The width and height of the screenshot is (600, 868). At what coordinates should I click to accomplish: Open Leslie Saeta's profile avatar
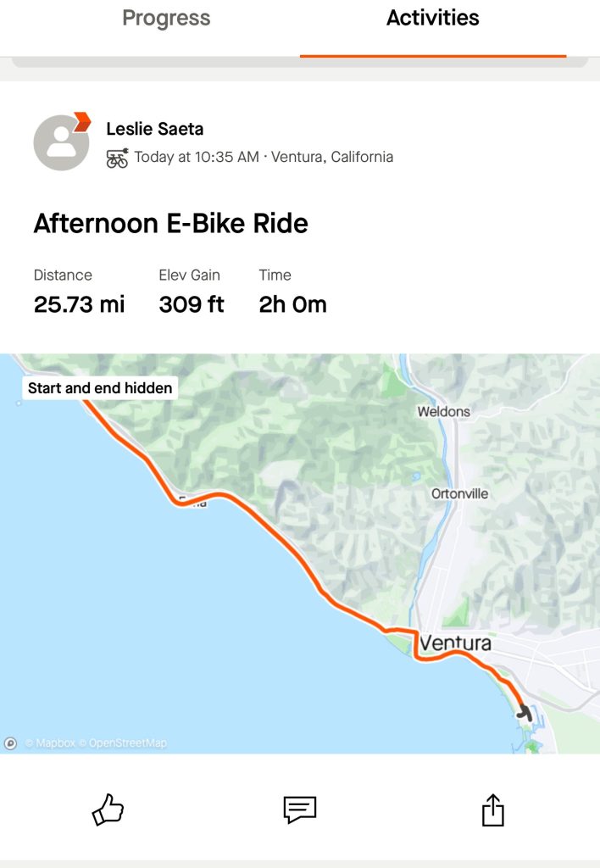click(x=61, y=142)
